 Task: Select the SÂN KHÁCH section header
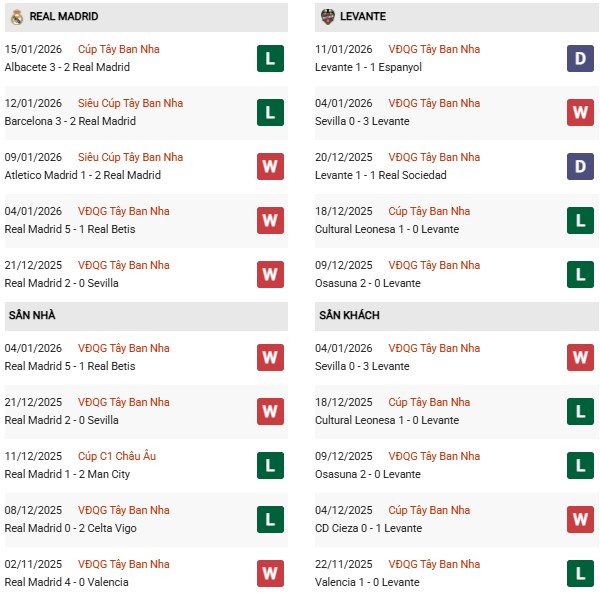pyautogui.click(x=349, y=315)
